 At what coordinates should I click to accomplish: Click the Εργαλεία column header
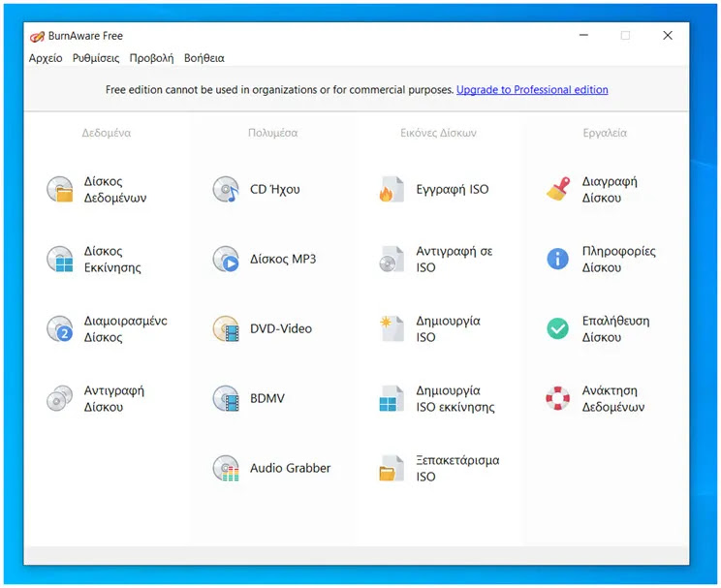point(605,133)
